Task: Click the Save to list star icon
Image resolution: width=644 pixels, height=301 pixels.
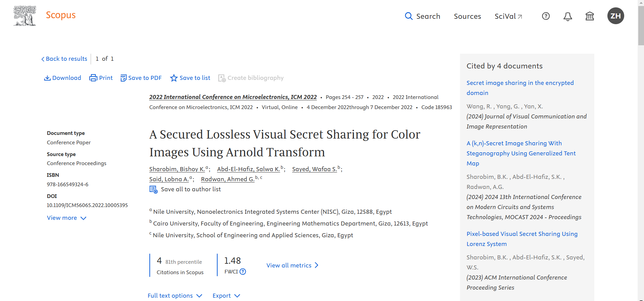Action: point(174,78)
